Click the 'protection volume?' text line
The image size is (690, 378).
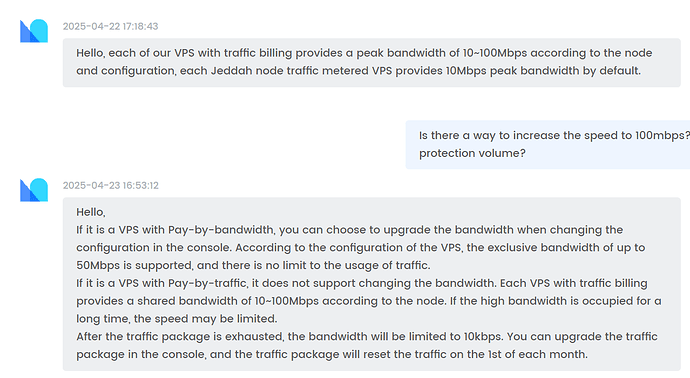point(472,153)
